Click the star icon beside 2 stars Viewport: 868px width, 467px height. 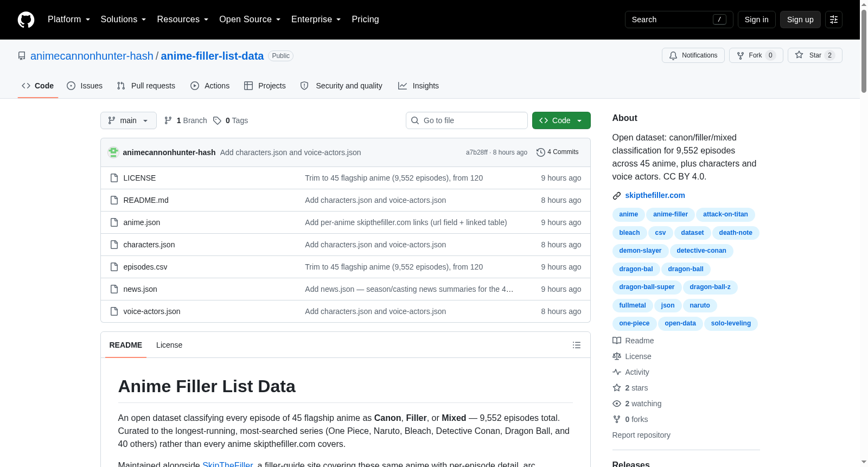point(617,388)
